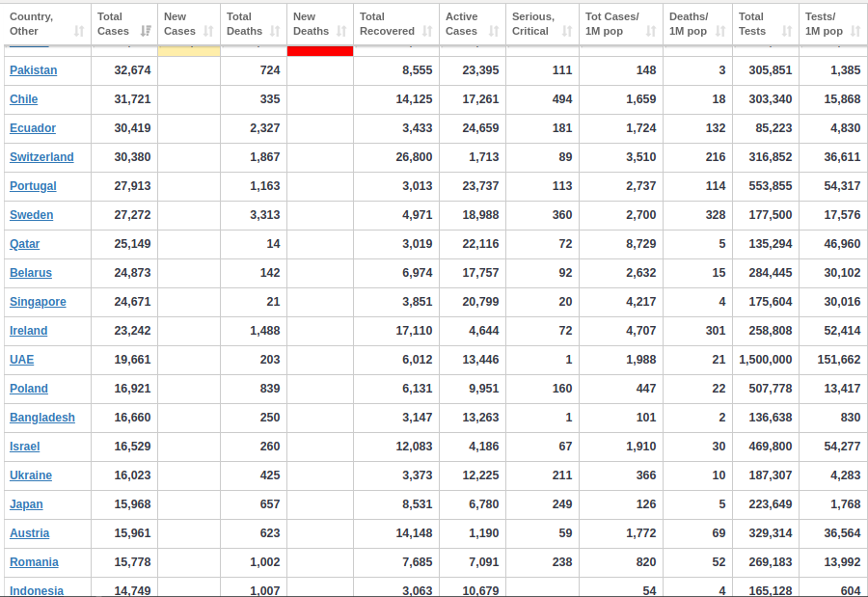Sort by Total Cases sort icon
This screenshot has width=868, height=597.
click(x=147, y=31)
